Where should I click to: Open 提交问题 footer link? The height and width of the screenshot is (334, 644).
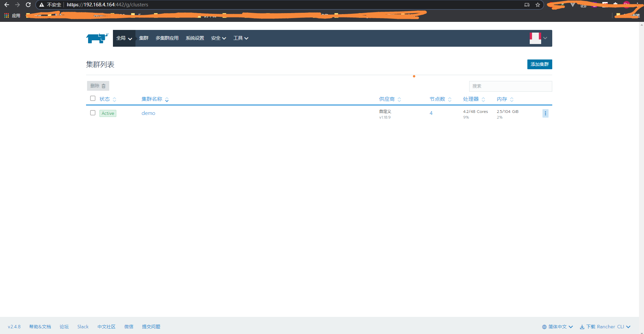(151, 327)
